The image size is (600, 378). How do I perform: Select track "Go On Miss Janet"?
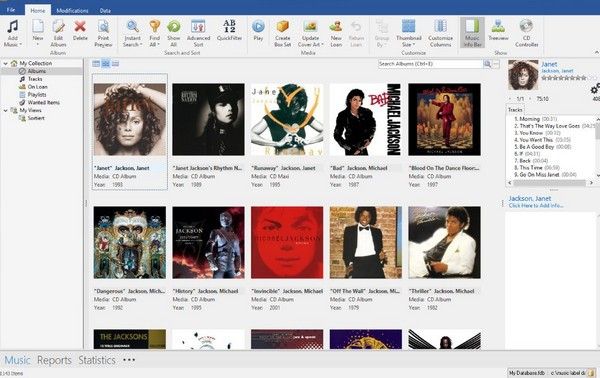coord(539,174)
